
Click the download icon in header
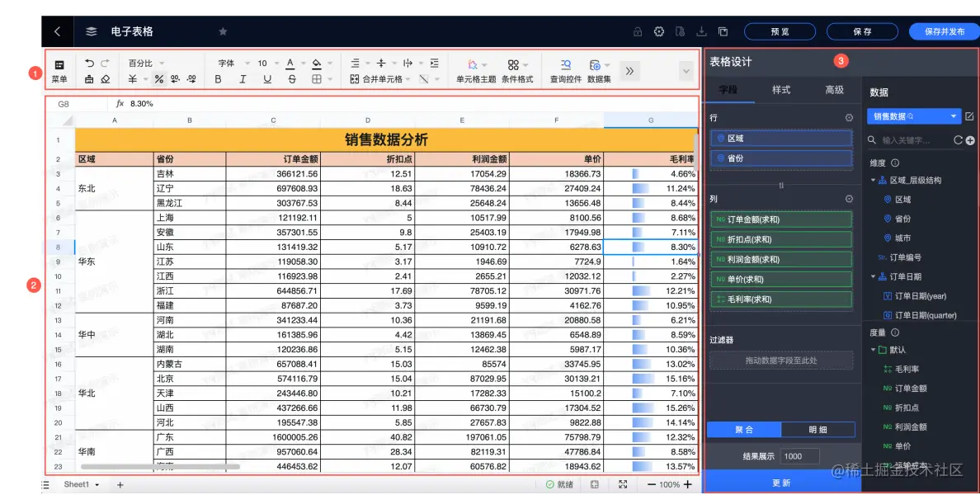pyautogui.click(x=701, y=31)
